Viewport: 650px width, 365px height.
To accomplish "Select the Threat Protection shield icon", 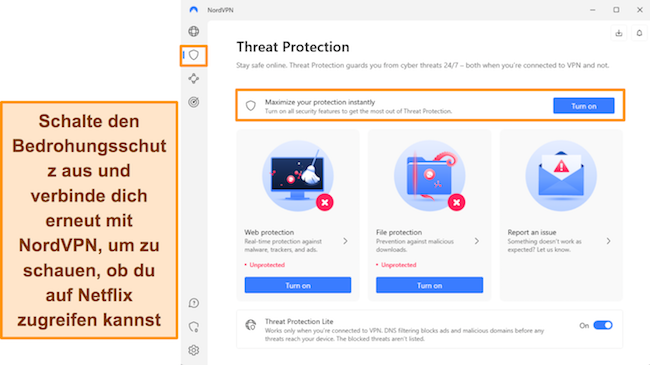I will point(194,55).
